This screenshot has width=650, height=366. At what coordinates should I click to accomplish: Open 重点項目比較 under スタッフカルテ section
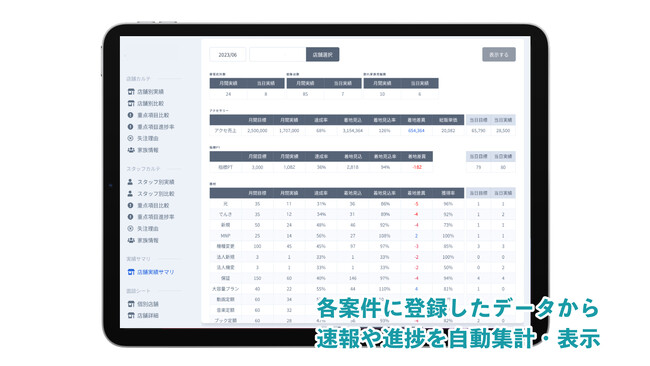point(153,206)
